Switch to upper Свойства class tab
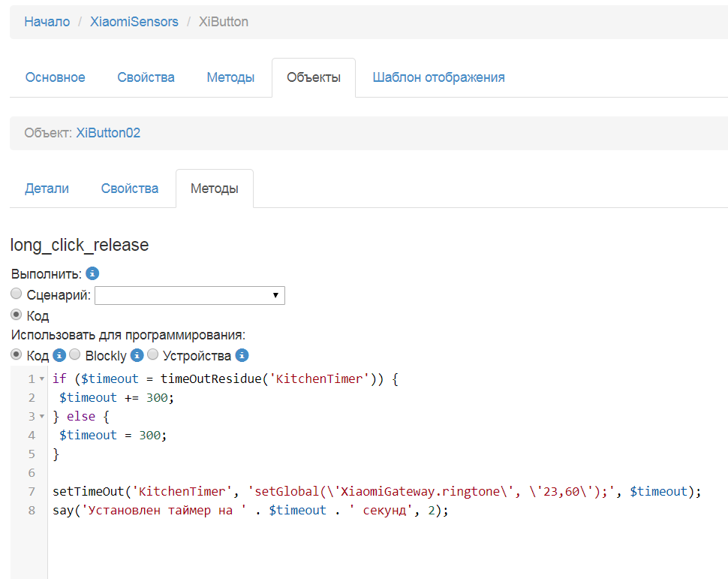 (146, 77)
